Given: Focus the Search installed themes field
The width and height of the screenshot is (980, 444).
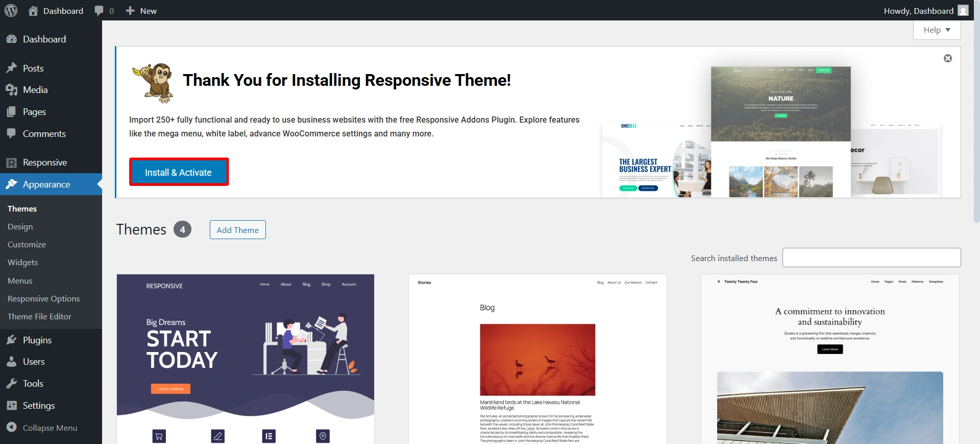Looking at the screenshot, I should 871,258.
